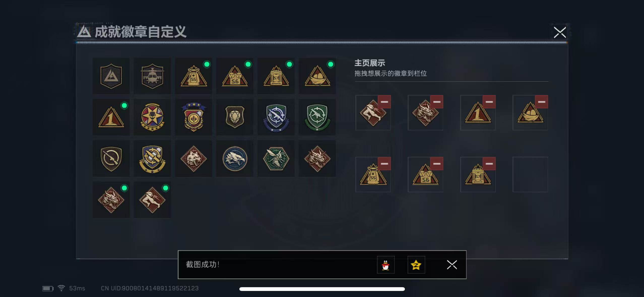Select the wolf head diamond badge

pos(194,159)
